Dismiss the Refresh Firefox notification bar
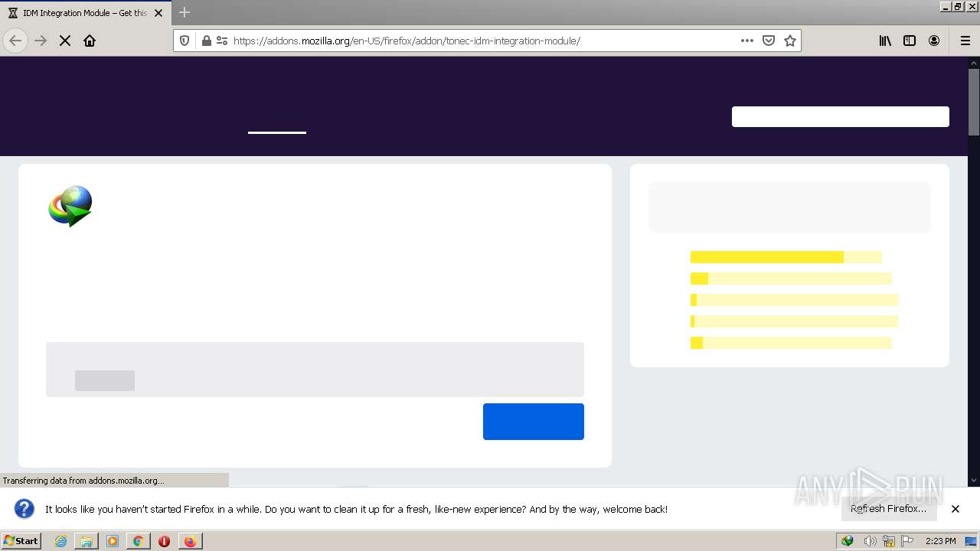This screenshot has height=551, width=980. pyautogui.click(x=955, y=509)
